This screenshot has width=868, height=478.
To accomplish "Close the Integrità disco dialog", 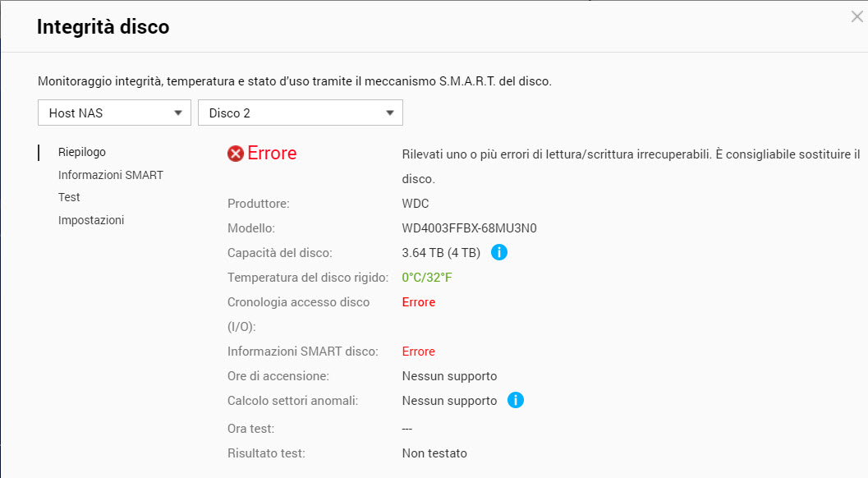I will (x=857, y=16).
